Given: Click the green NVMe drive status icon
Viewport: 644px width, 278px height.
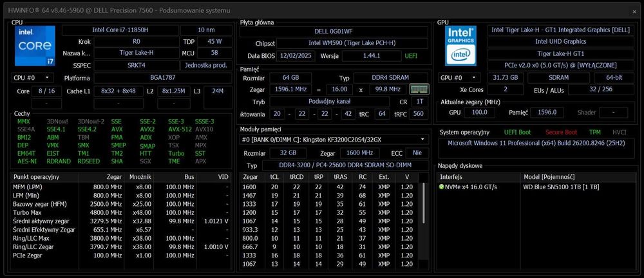Looking at the screenshot, I should [x=442, y=187].
